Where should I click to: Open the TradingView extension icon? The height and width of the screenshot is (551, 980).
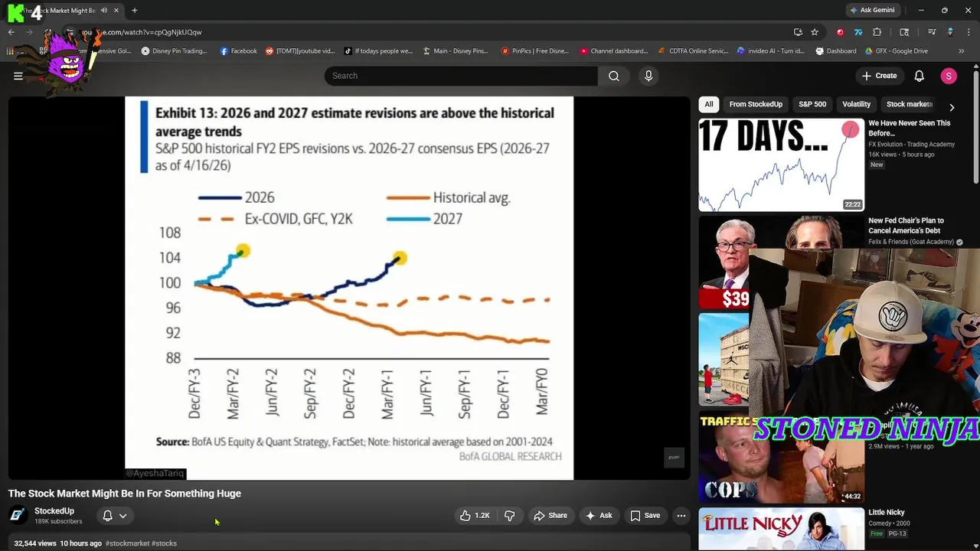(x=858, y=32)
